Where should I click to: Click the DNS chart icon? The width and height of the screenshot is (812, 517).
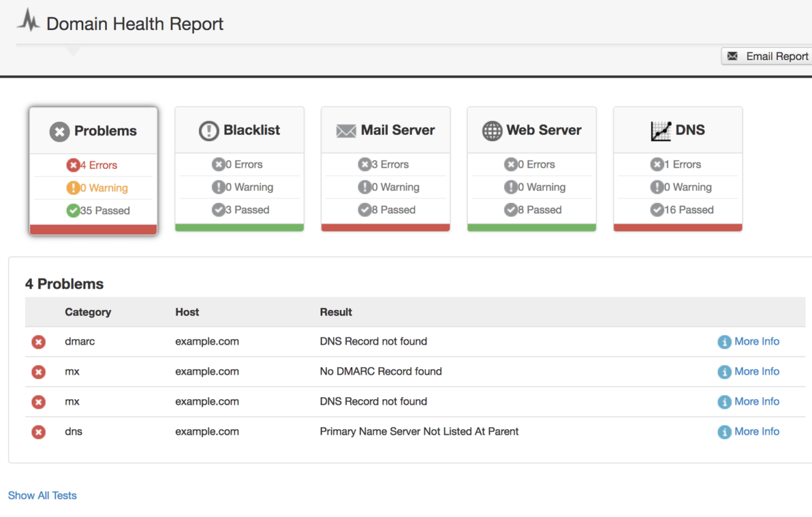pos(661,131)
